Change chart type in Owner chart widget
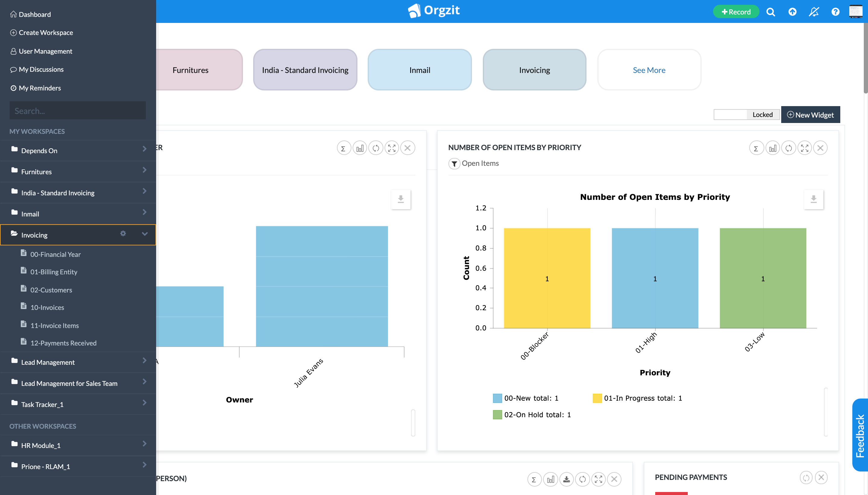 360,148
